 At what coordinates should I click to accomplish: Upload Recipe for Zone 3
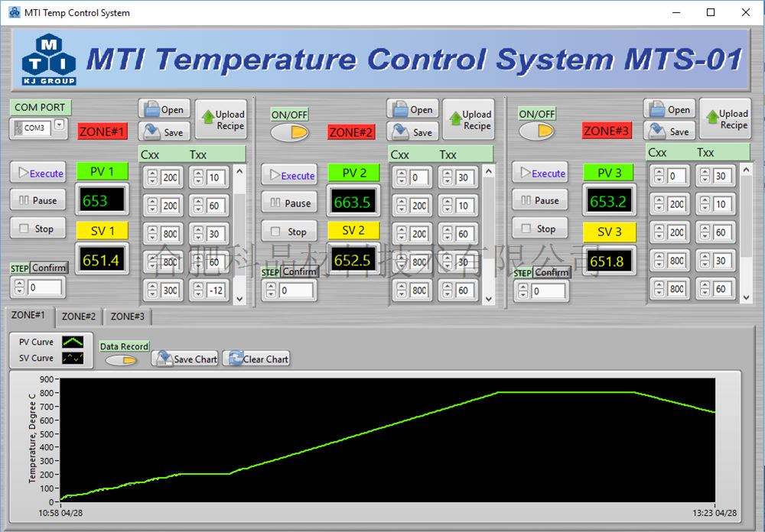pos(724,119)
